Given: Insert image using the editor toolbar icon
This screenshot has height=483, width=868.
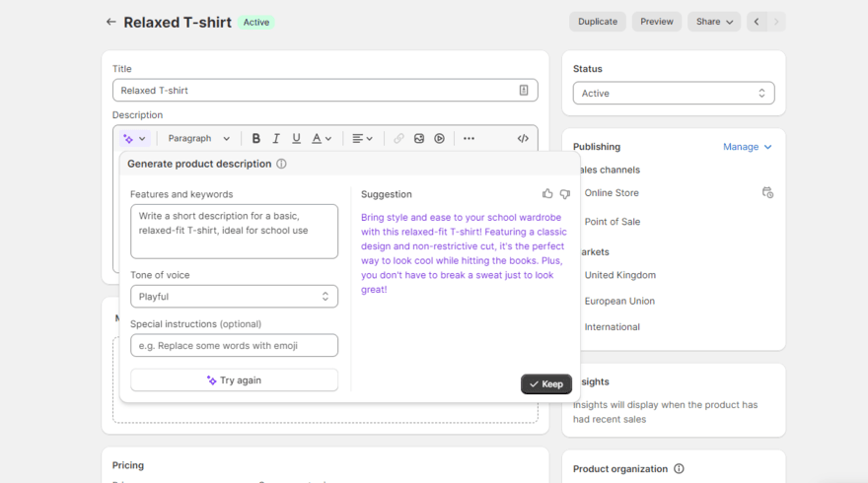Looking at the screenshot, I should point(419,139).
